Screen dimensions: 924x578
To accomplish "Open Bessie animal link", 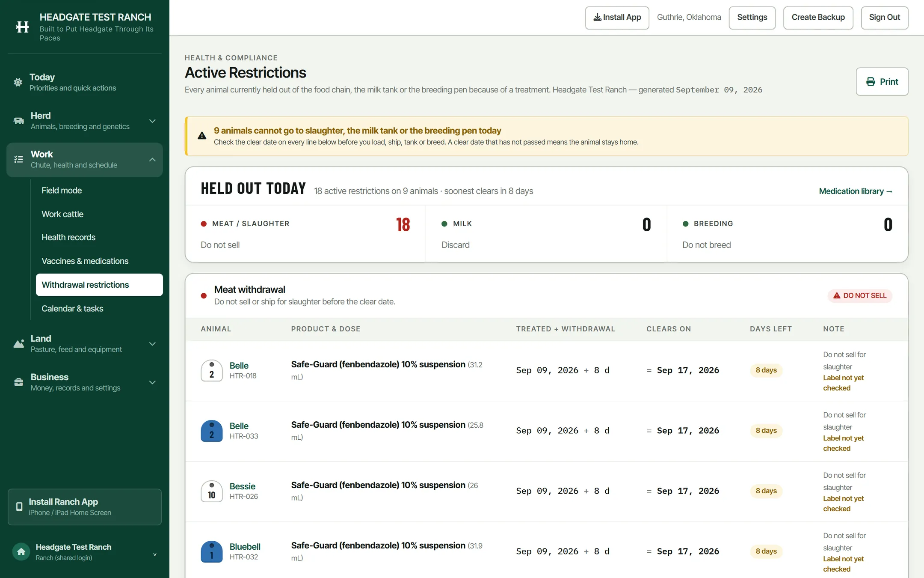I will click(x=242, y=486).
